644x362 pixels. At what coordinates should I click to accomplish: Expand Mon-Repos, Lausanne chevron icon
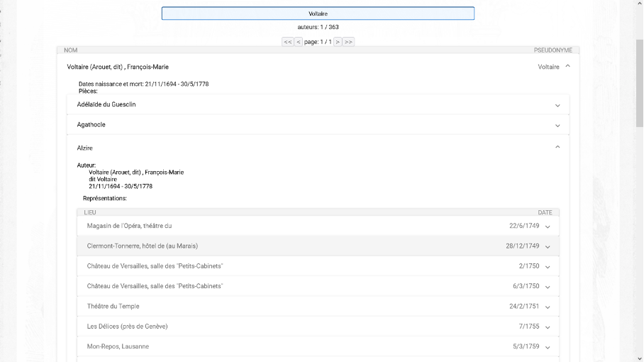pyautogui.click(x=548, y=347)
